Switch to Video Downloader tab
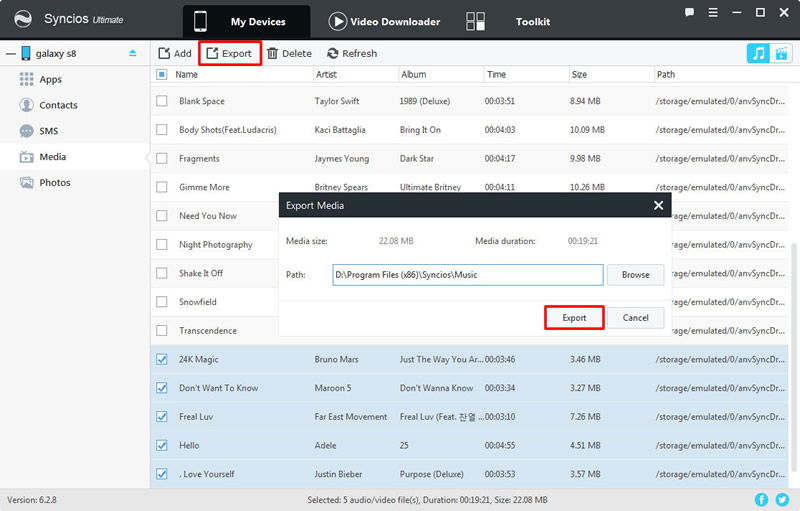Viewport: 800px width, 511px height. 384,21
